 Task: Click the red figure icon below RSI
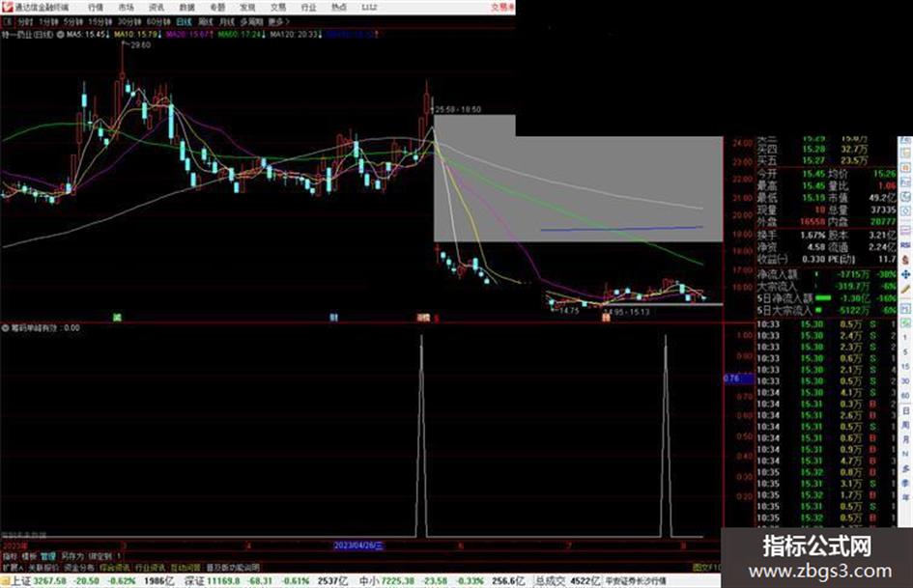point(905,261)
